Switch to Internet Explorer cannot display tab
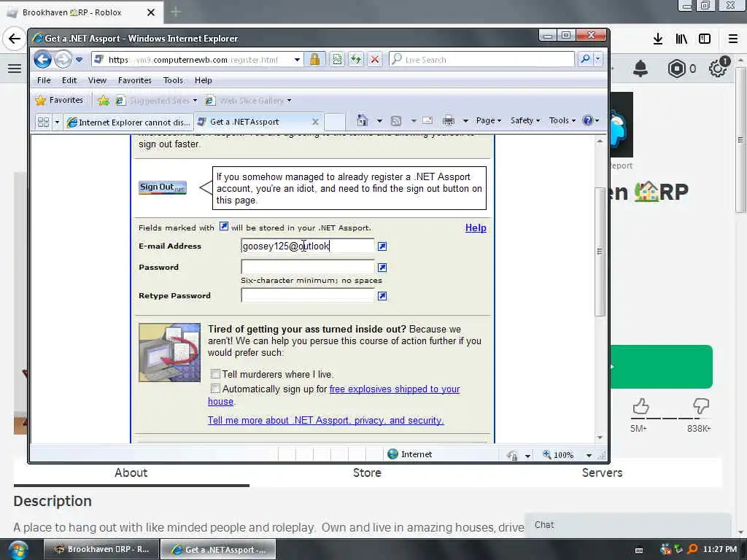The width and height of the screenshot is (747, 560). (x=128, y=122)
